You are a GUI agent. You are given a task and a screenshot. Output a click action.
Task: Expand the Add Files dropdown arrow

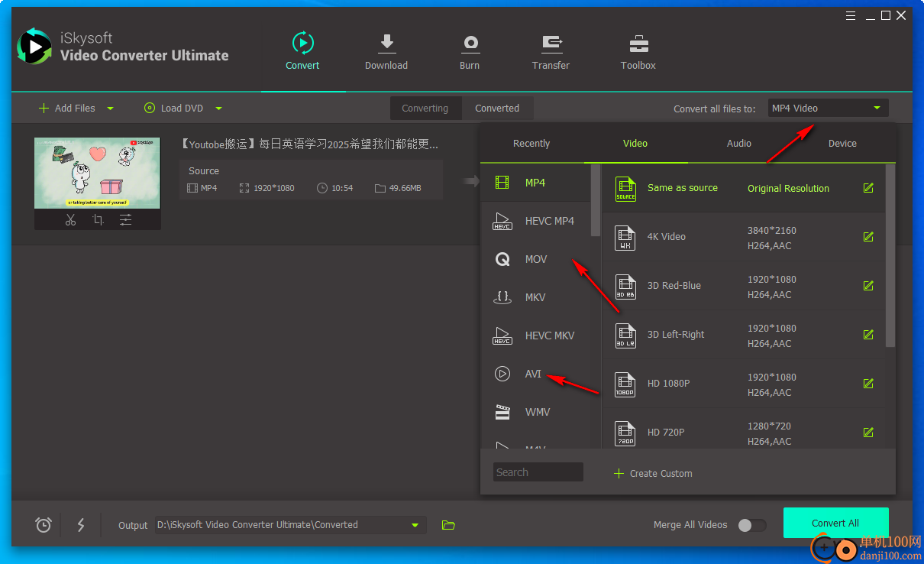110,109
